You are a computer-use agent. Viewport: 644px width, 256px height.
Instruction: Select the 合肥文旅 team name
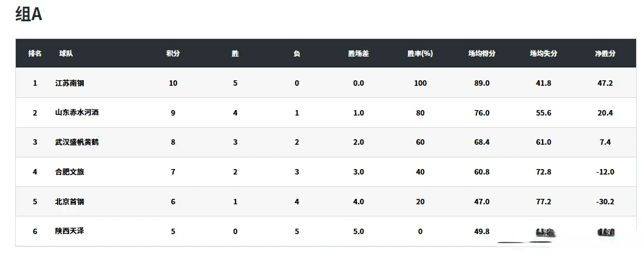click(70, 172)
